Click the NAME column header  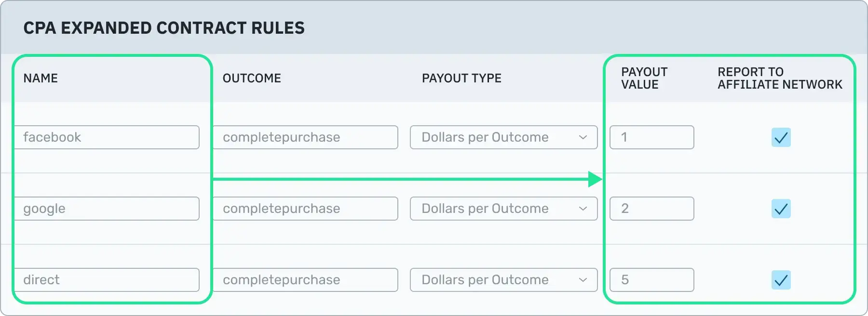[41, 78]
